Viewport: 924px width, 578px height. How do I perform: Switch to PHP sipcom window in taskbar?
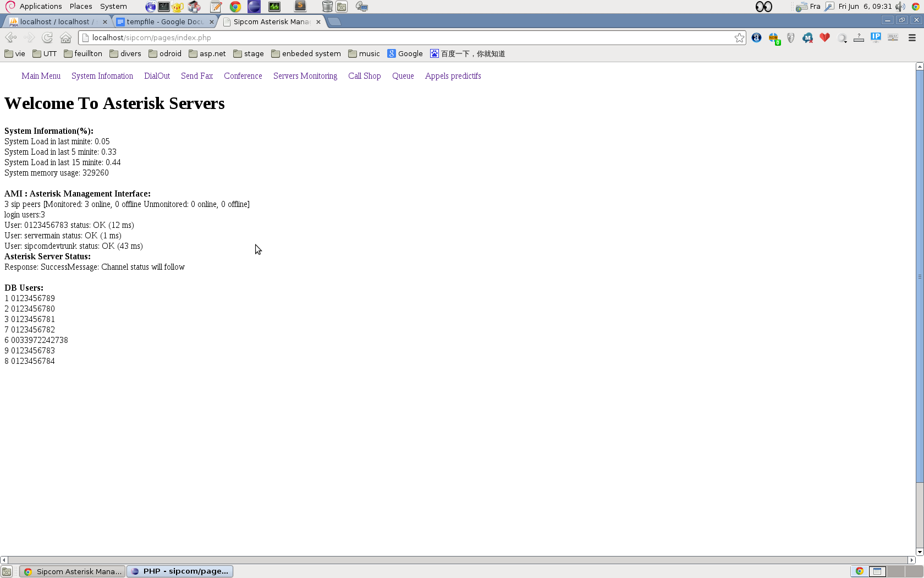click(180, 571)
